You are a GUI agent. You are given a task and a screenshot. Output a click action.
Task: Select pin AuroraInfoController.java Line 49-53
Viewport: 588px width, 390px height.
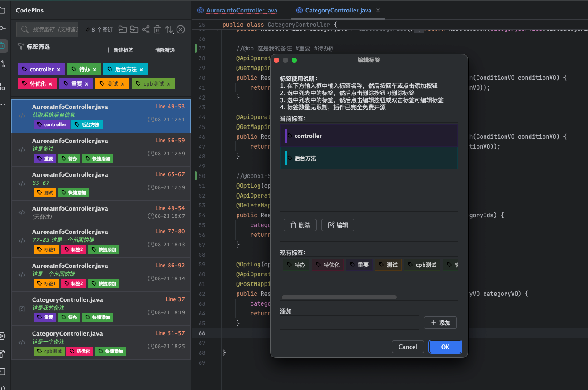[x=101, y=116]
